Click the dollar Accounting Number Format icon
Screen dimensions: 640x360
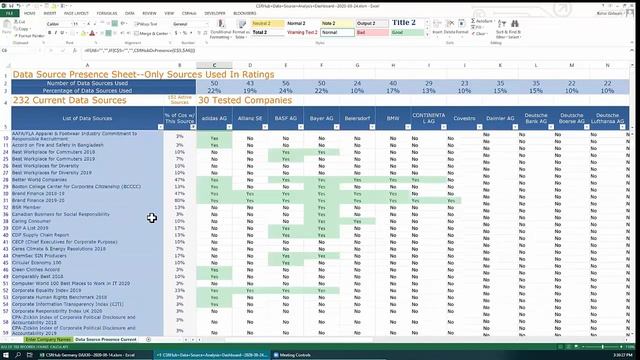point(176,33)
